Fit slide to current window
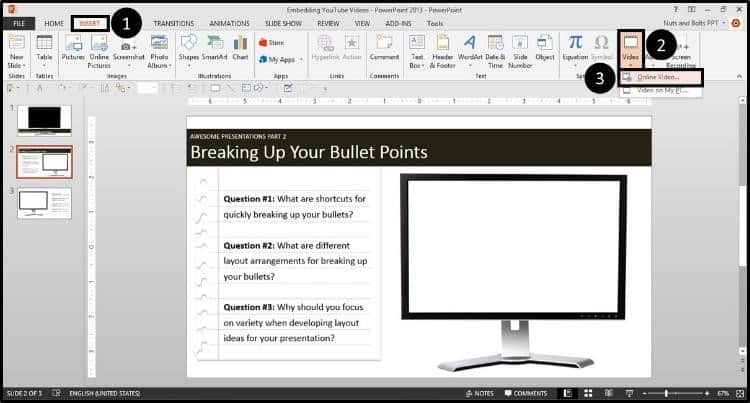750x403 pixels. pyautogui.click(x=740, y=393)
